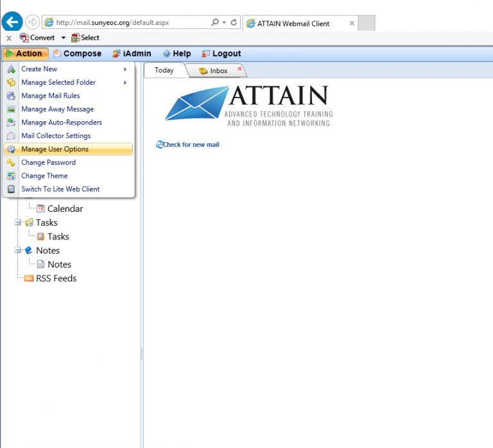Viewport: 493px width, 448px height.
Task: Open the iAdmin menu
Action: coord(132,53)
